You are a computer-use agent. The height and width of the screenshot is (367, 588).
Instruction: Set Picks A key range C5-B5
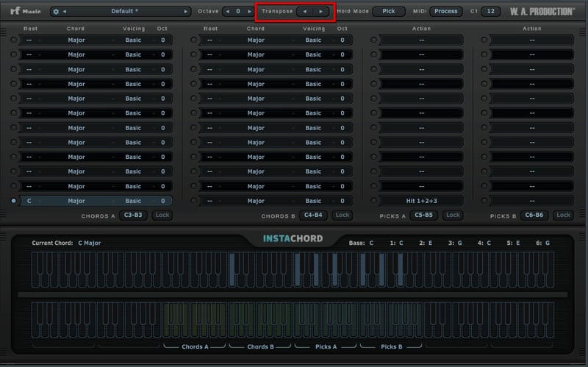[423, 215]
